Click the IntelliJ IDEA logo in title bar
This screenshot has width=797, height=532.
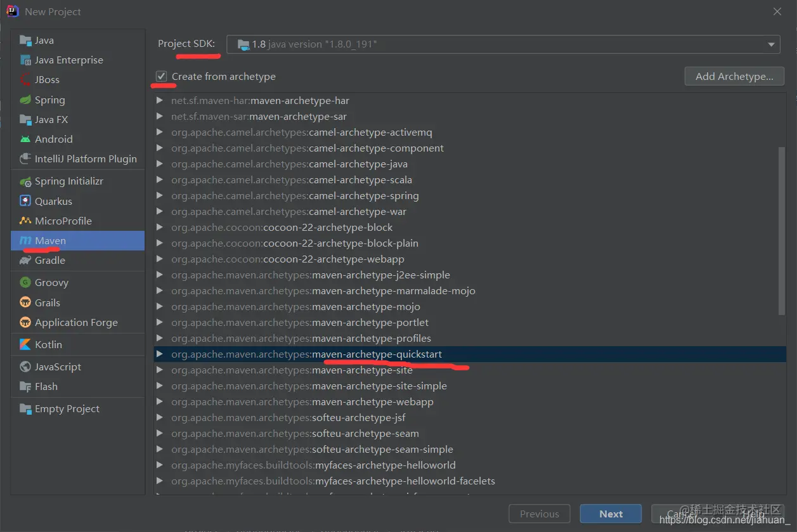[x=13, y=11]
